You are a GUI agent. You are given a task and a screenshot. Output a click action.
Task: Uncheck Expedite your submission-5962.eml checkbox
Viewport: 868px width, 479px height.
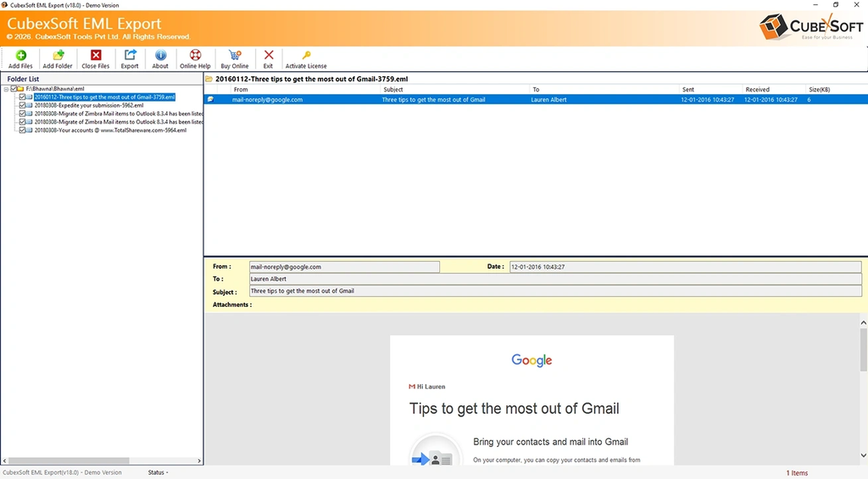pyautogui.click(x=22, y=105)
